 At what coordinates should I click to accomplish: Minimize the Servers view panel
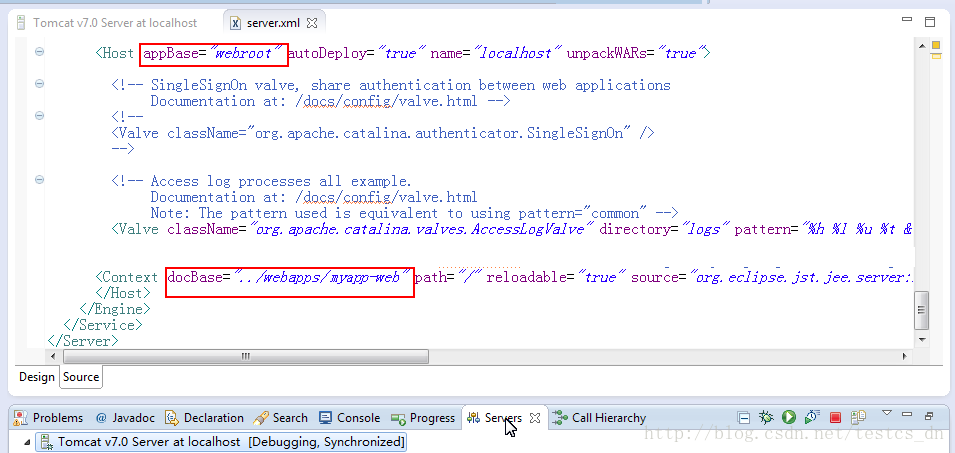pyautogui.click(x=906, y=415)
